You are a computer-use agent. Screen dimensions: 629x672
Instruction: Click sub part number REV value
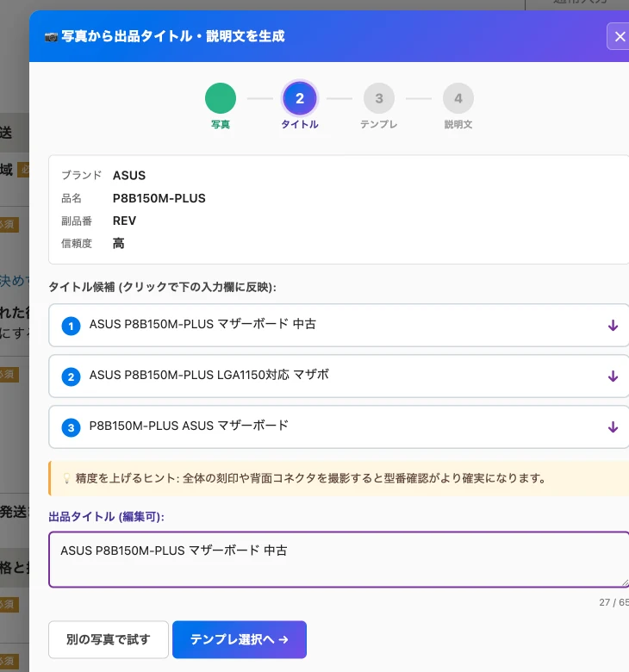124,221
